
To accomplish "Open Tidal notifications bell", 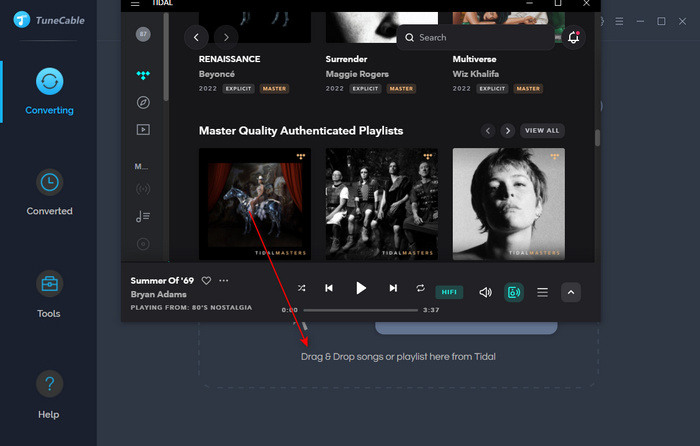I will coord(574,38).
